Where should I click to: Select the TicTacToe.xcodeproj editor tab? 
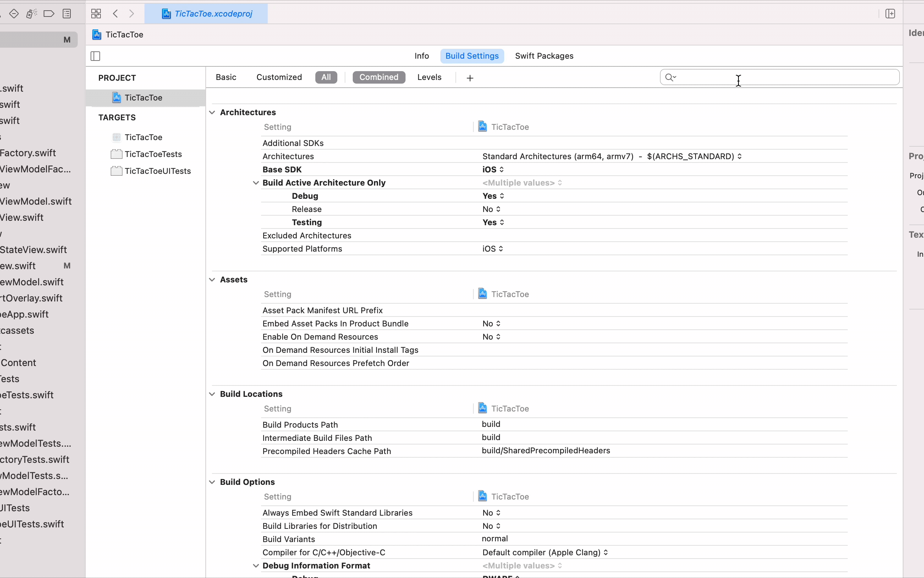click(206, 14)
